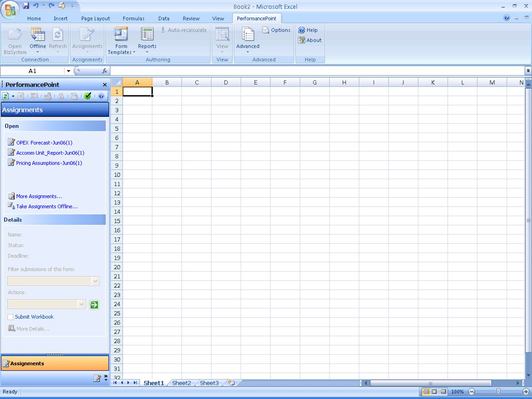Go to the last sheet tab arrow
This screenshot has width=532, height=399.
point(135,383)
